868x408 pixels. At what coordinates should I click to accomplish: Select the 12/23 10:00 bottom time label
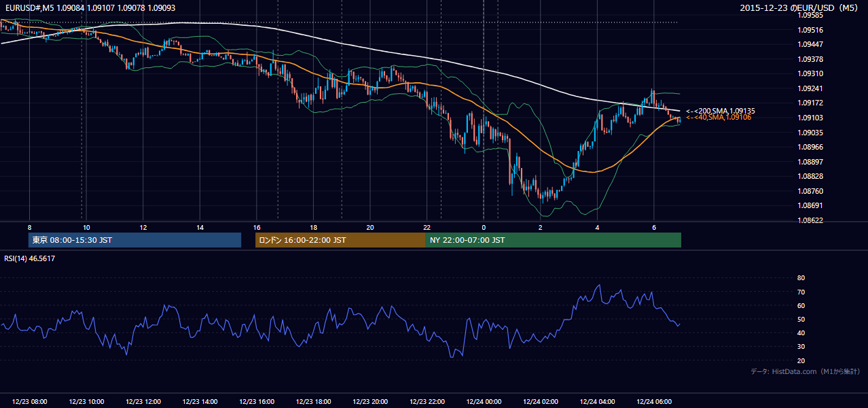tap(86, 402)
